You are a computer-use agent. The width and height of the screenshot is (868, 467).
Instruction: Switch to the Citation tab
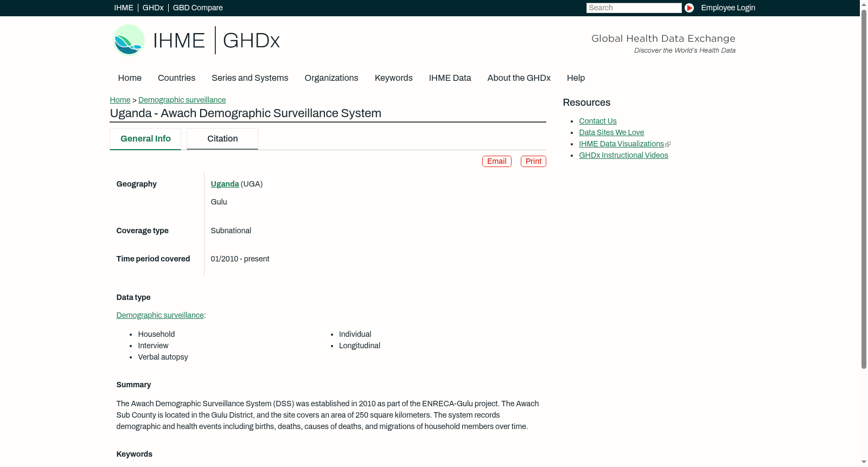tap(222, 139)
